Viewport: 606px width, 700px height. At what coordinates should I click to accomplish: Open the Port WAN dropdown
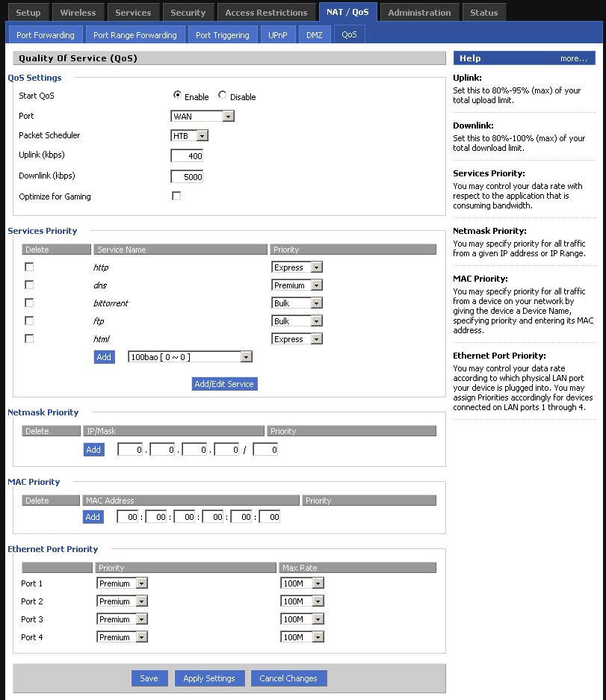(202, 117)
